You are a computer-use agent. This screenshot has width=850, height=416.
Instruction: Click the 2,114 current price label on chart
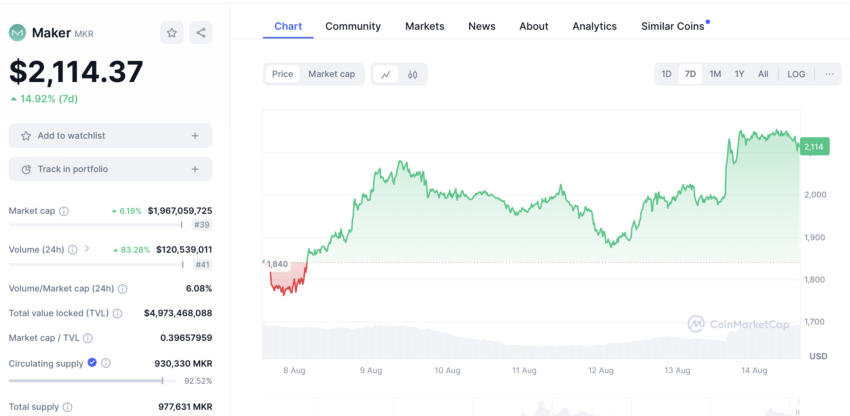pos(815,146)
